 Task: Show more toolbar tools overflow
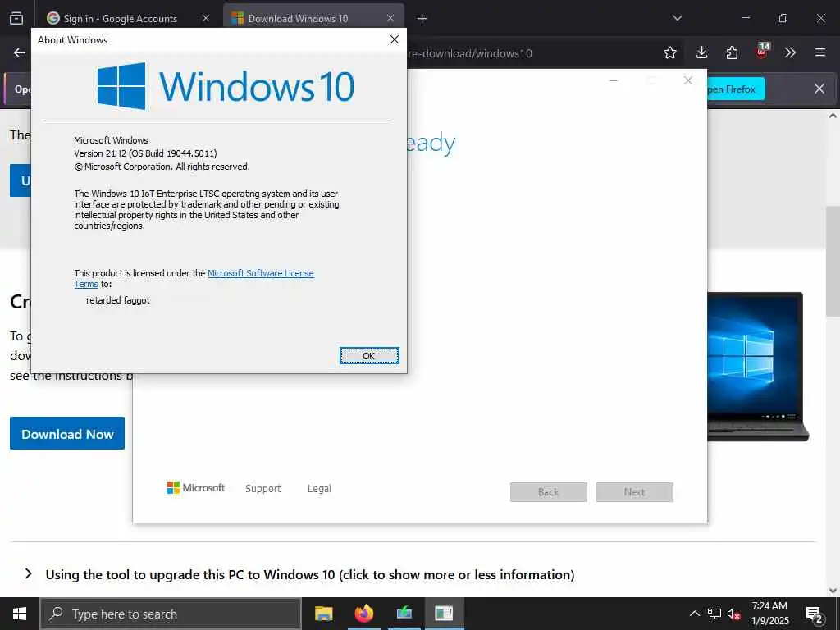[x=790, y=52]
